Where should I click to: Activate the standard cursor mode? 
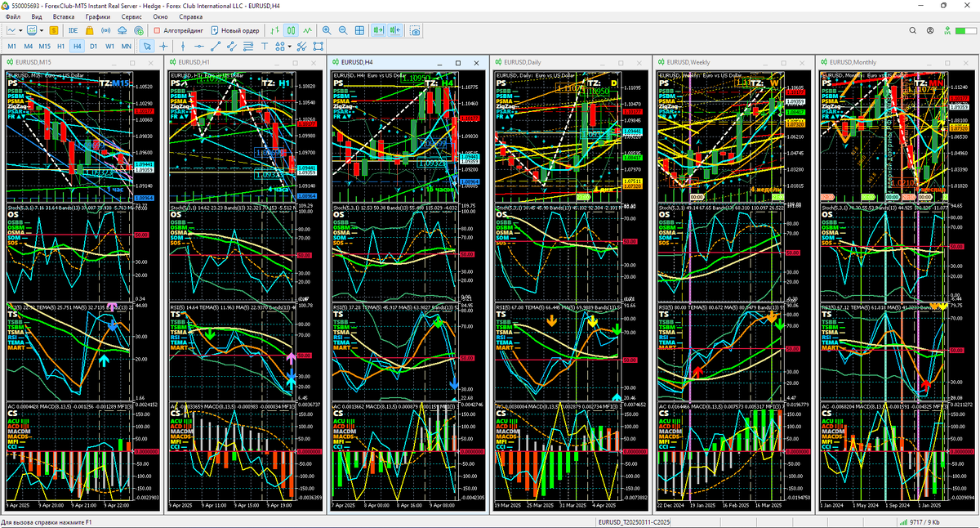tap(147, 47)
